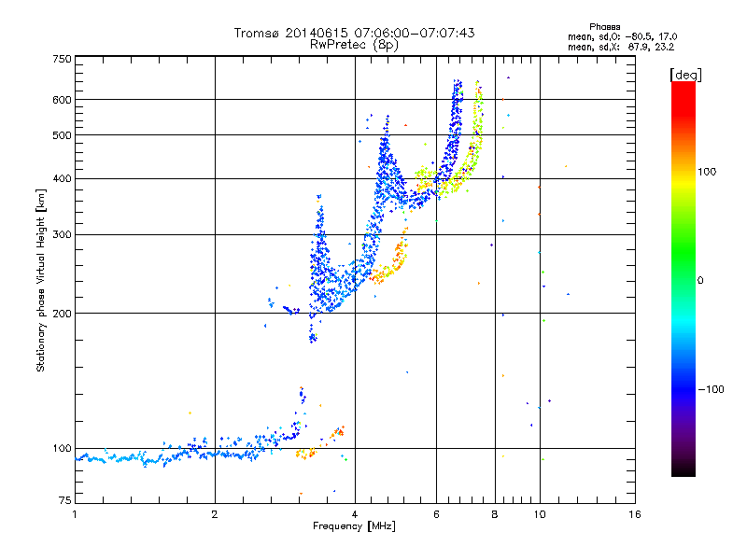Click the y-axis '300' tick label

click(62, 235)
